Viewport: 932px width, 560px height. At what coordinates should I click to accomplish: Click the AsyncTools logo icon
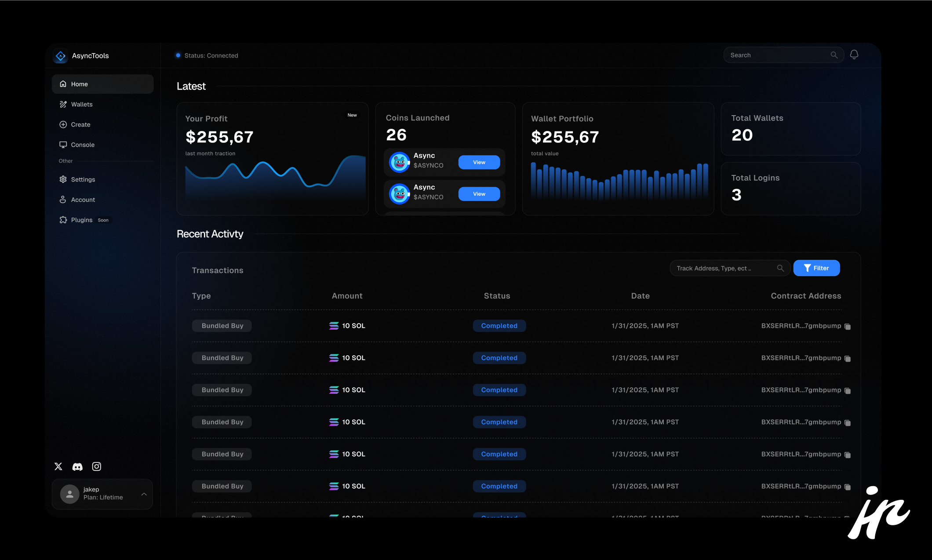pyautogui.click(x=60, y=56)
